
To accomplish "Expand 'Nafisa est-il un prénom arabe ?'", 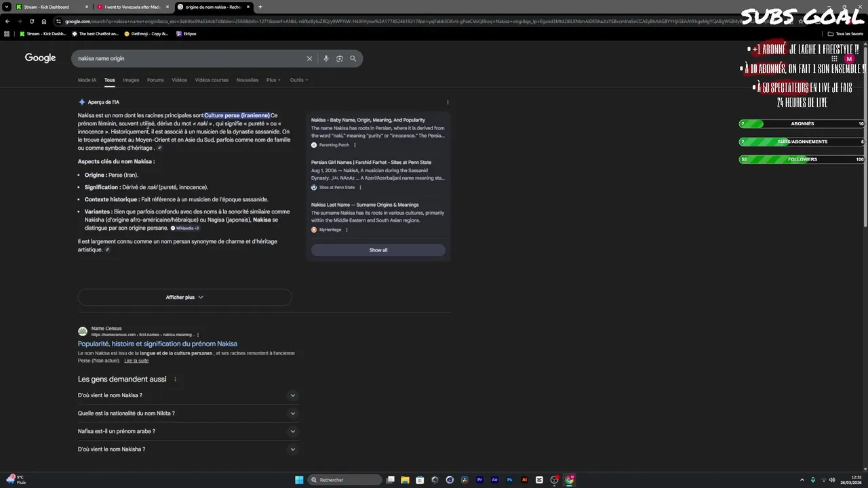I will pyautogui.click(x=188, y=431).
